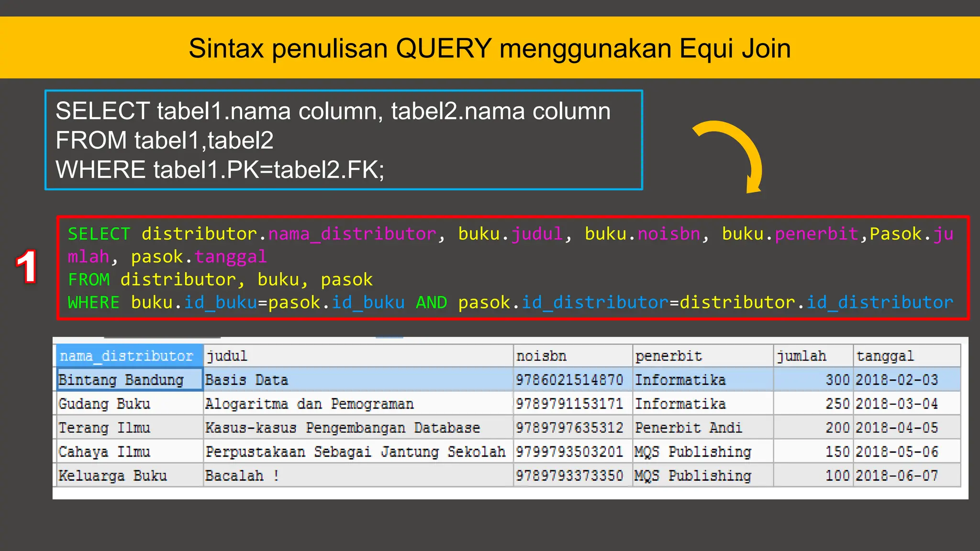Click the nama_distributor column header
The image size is (980, 551).
coord(130,356)
